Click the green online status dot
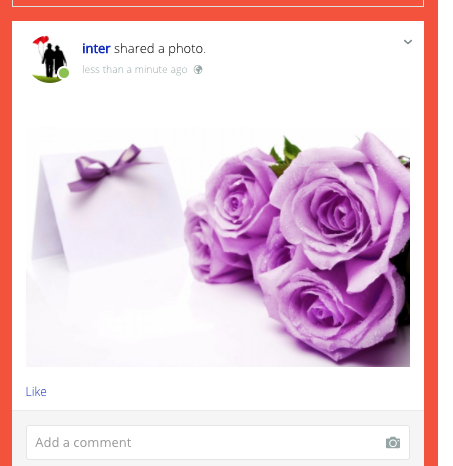The height and width of the screenshot is (466, 453). pos(64,73)
